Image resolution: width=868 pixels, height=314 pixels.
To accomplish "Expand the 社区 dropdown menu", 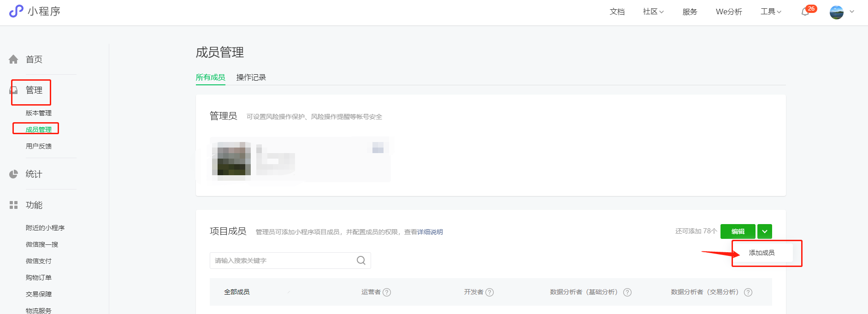I will pos(653,12).
